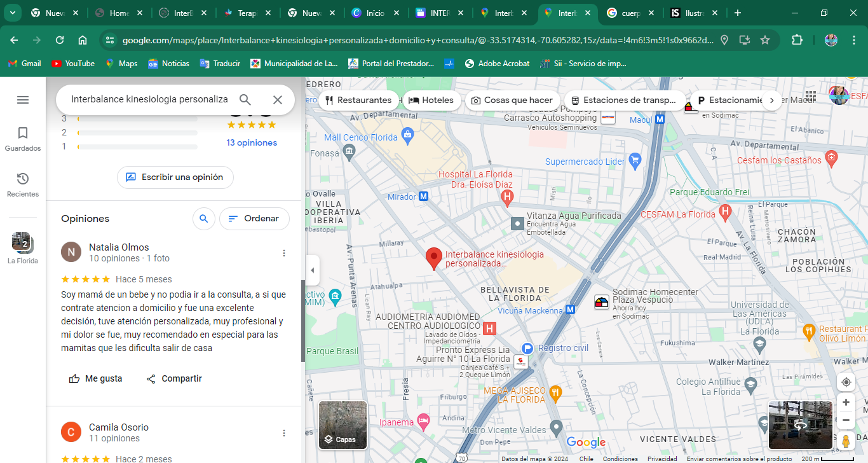The image size is (868, 463).
Task: Go to the browser home page
Action: click(x=83, y=40)
